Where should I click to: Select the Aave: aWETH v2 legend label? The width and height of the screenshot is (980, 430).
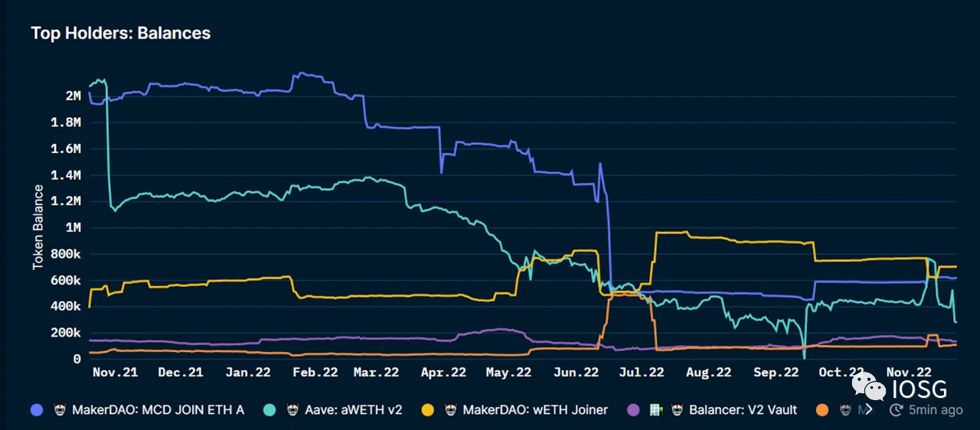(x=354, y=410)
